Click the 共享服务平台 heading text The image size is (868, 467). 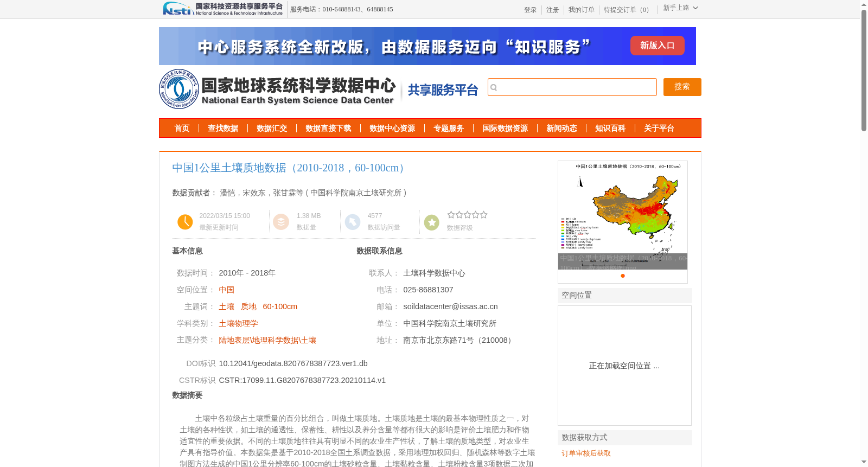coord(443,90)
